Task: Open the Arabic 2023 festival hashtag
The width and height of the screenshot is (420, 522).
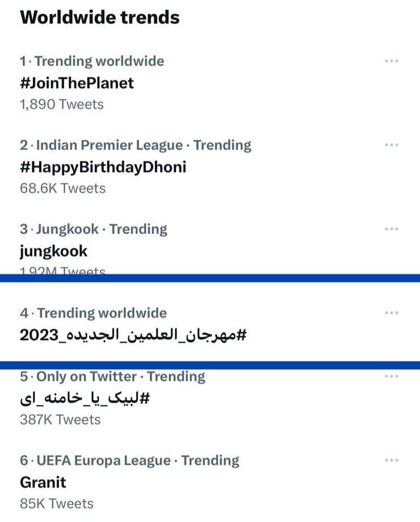Action: pyautogui.click(x=133, y=335)
